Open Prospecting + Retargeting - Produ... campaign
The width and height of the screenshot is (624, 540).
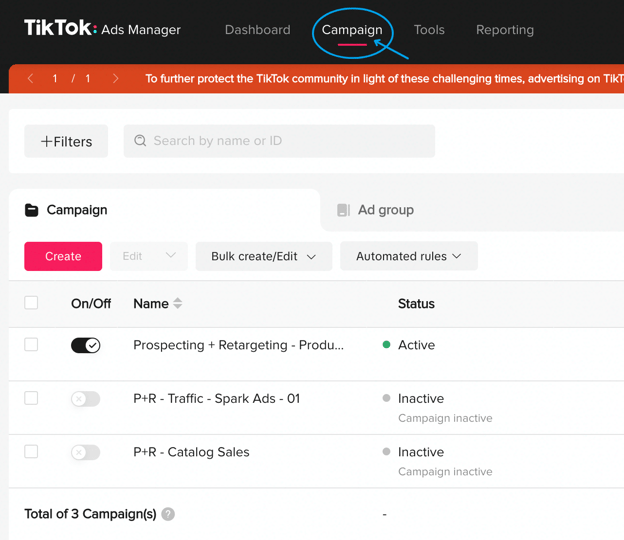[238, 345]
